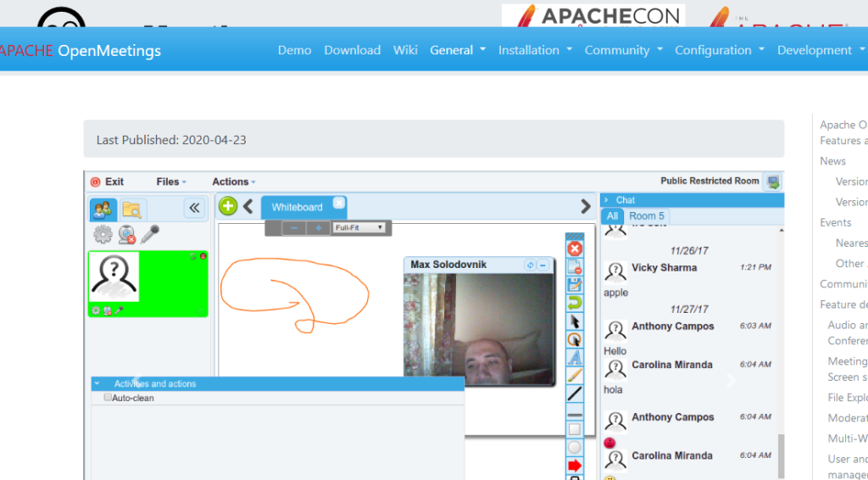Image resolution: width=868 pixels, height=480 pixels.
Task: Click the ApacheCon banner logo
Action: pyautogui.click(x=593, y=15)
